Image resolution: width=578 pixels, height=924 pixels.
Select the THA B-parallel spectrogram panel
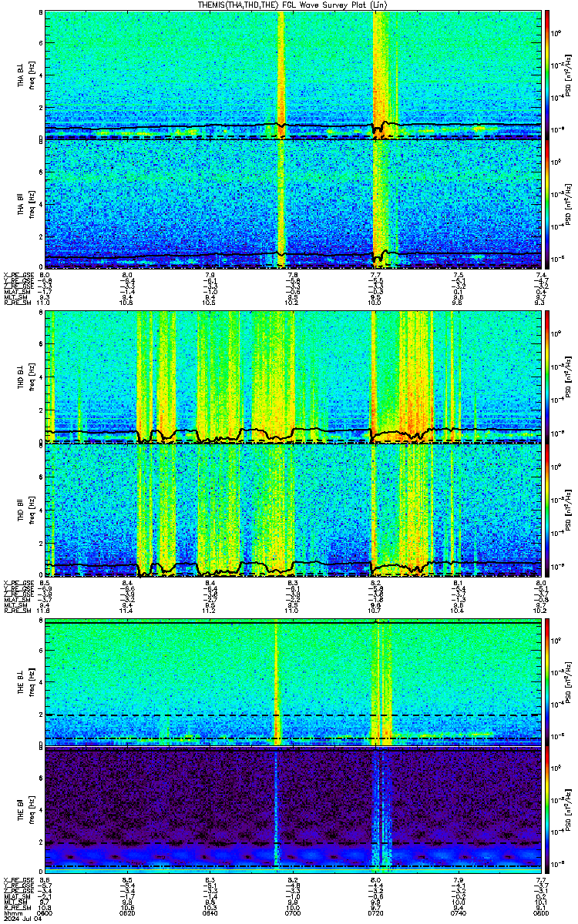tap(293, 205)
